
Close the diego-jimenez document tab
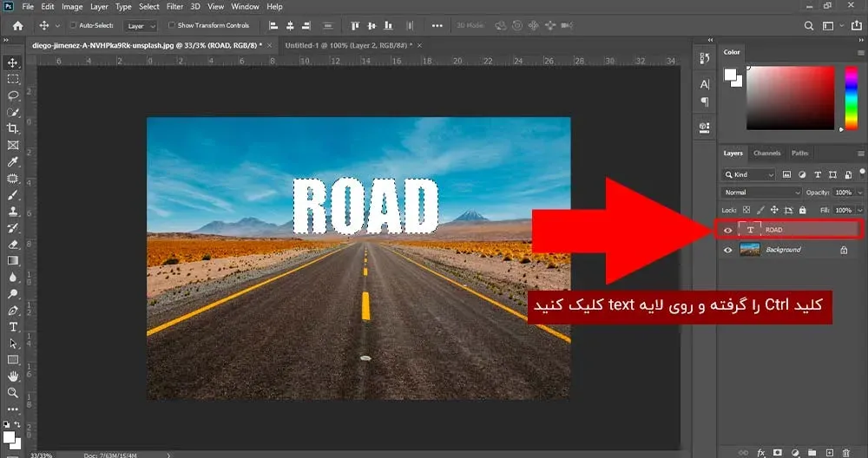270,45
